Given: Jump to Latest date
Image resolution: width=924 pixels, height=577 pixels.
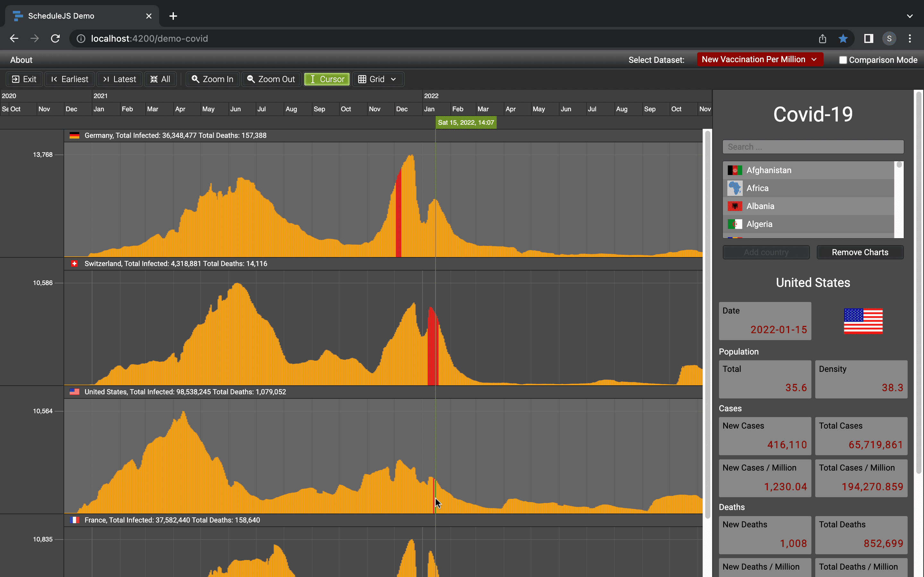Looking at the screenshot, I should point(119,79).
